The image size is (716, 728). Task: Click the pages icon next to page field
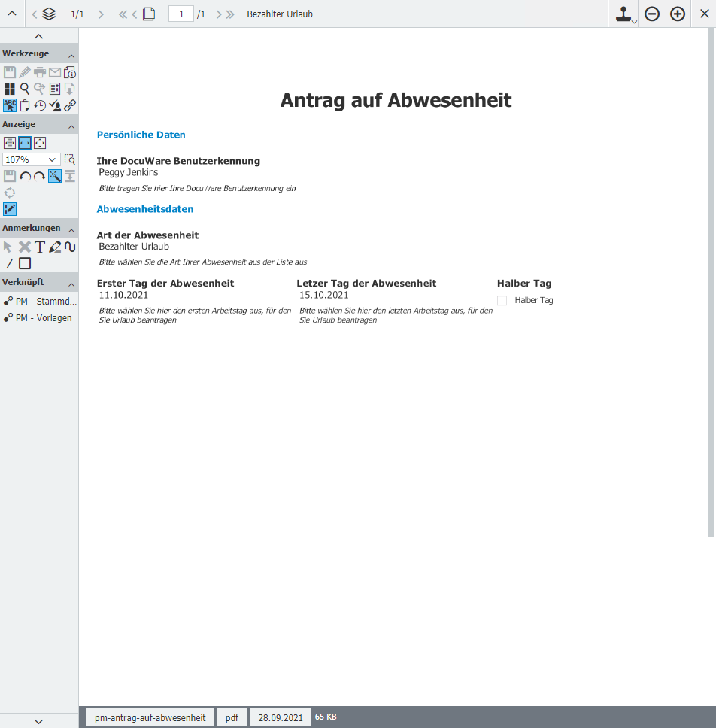pos(149,14)
